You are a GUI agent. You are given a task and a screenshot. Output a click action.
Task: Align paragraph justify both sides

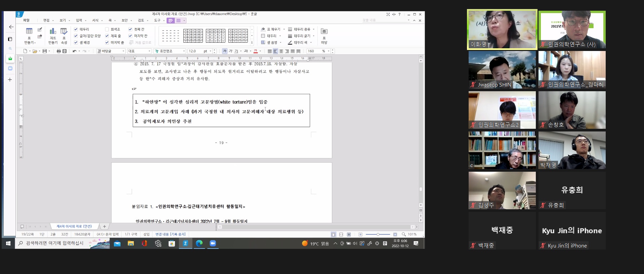[x=270, y=51]
